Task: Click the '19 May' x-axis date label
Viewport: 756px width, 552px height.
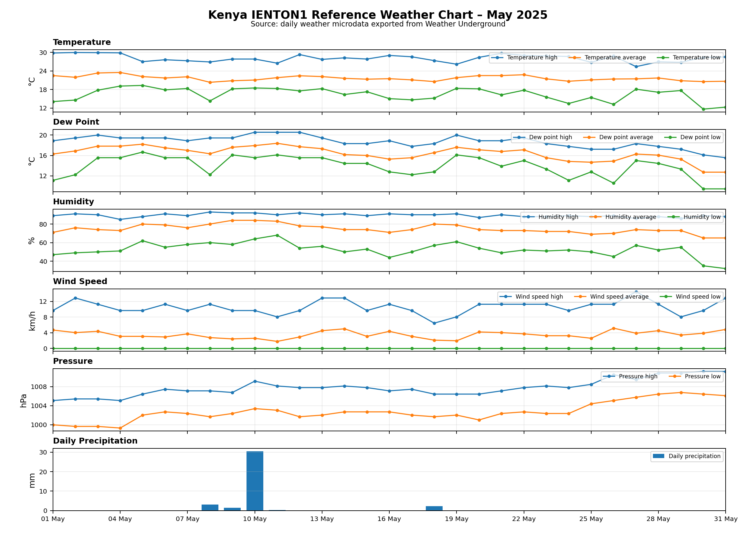Action: 457,520
